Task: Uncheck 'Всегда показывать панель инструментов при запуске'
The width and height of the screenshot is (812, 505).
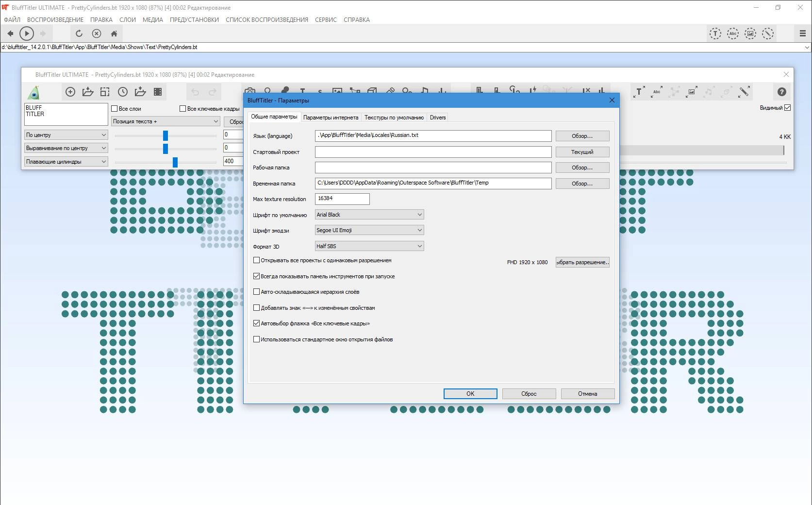Action: 256,276
